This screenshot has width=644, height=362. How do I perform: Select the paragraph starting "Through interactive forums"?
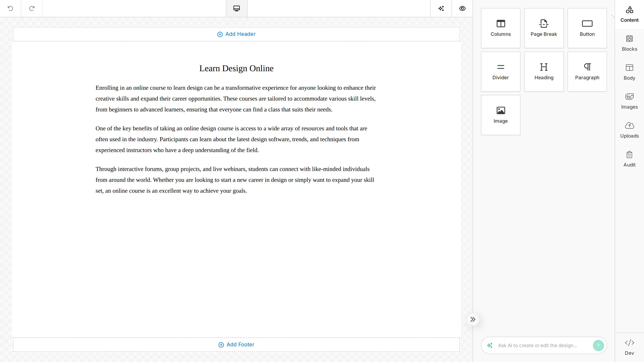point(235,180)
